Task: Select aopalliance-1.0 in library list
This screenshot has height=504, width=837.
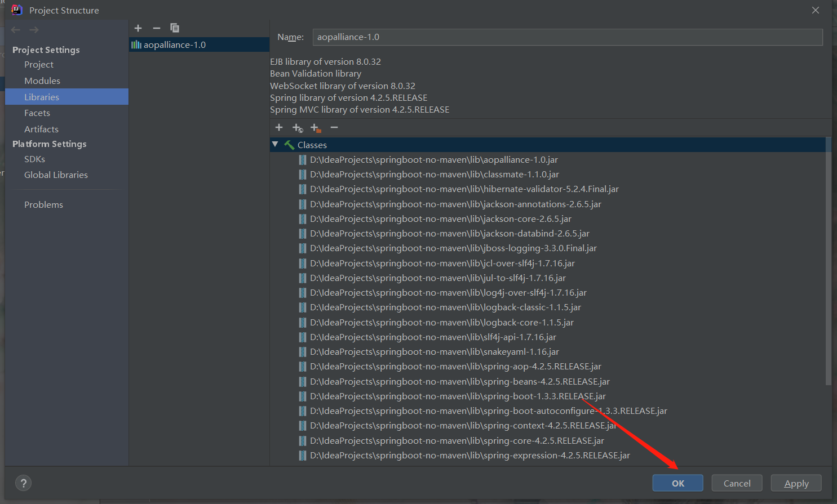Action: pyautogui.click(x=200, y=44)
